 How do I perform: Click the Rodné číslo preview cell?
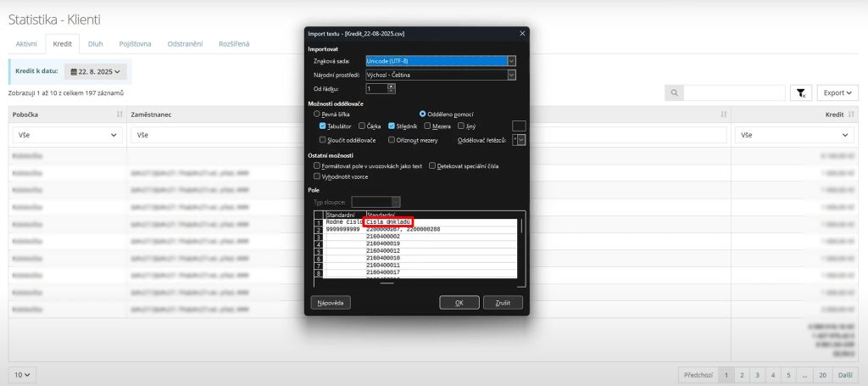coord(344,222)
